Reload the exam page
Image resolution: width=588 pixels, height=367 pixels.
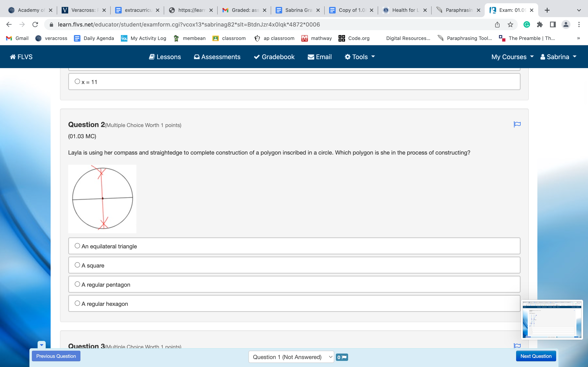[x=35, y=24]
